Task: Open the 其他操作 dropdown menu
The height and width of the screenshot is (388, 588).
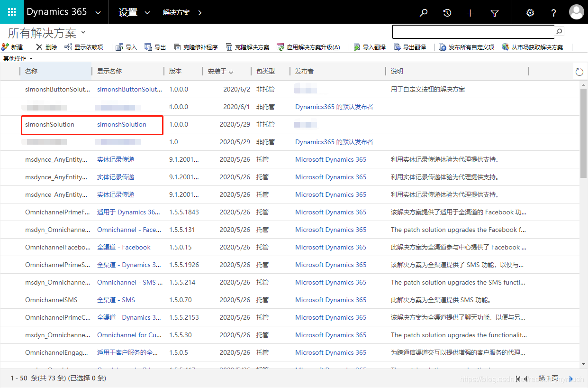Action: pyautogui.click(x=18, y=58)
